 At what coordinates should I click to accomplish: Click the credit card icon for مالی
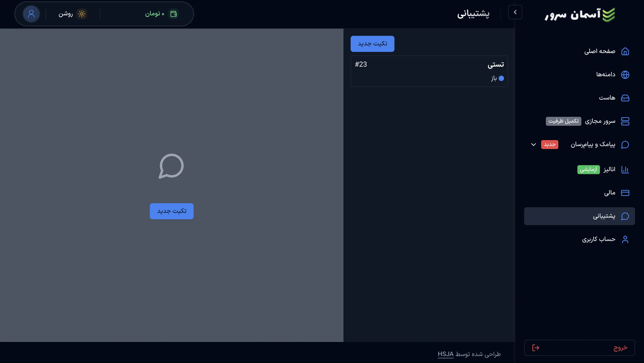[x=625, y=193]
